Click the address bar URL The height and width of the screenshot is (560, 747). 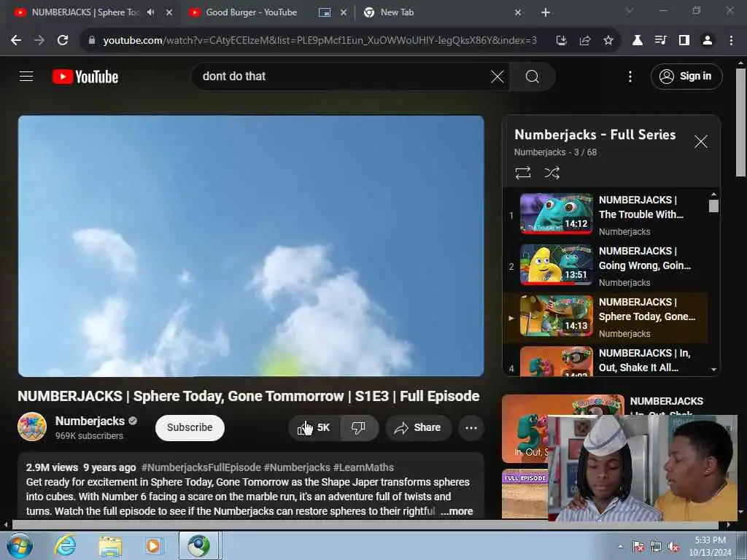click(x=320, y=41)
